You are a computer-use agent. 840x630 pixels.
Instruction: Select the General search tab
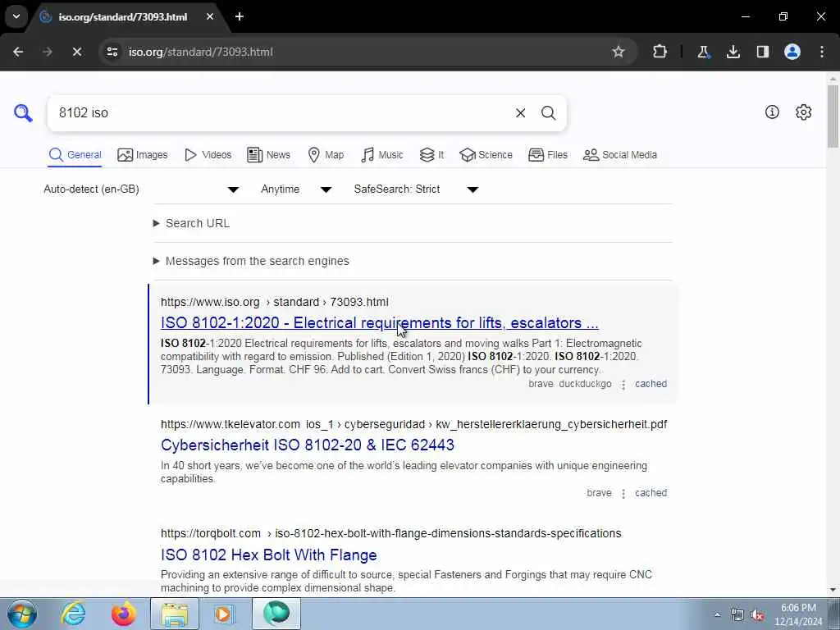pyautogui.click(x=75, y=155)
